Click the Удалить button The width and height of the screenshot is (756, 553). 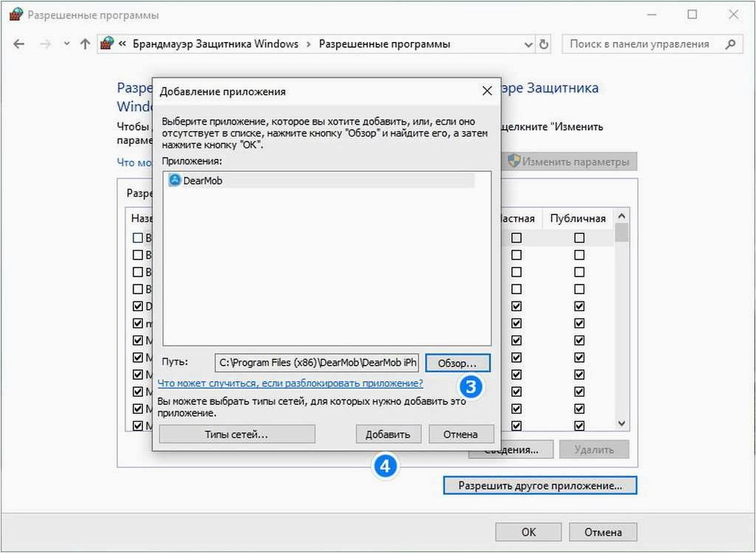tap(594, 450)
